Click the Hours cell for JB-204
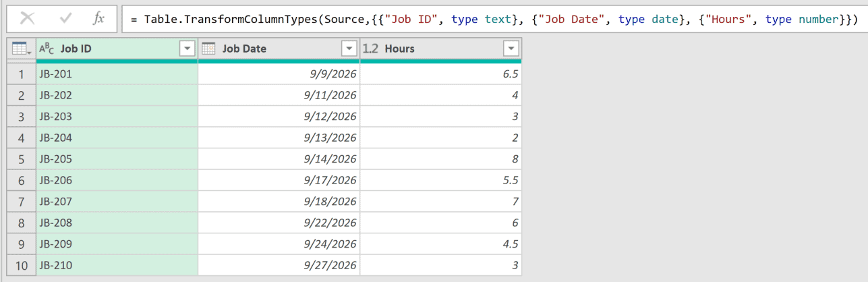This screenshot has height=282, width=868. tap(440, 138)
